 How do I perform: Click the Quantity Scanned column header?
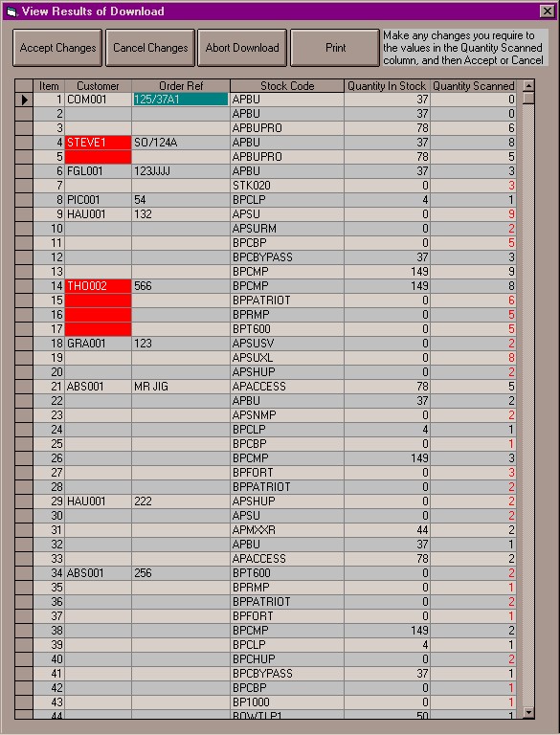473,86
